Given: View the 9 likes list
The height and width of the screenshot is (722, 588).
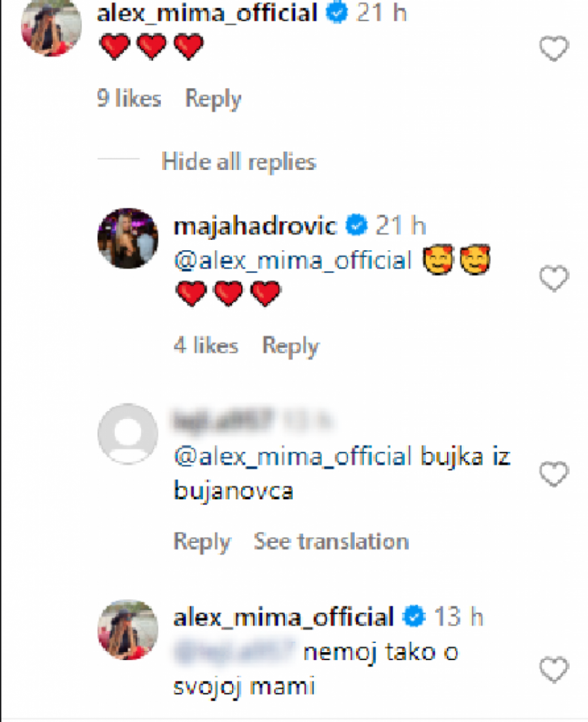Looking at the screenshot, I should point(129,99).
